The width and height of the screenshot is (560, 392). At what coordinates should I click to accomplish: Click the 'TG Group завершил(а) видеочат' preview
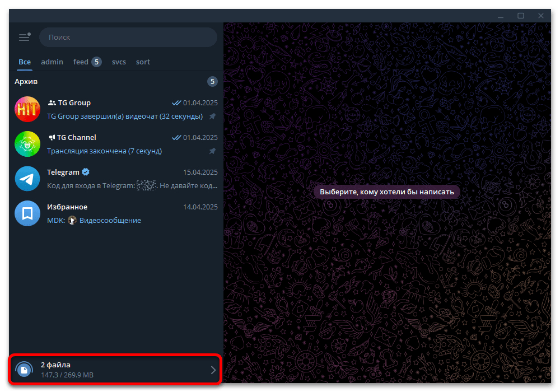point(125,116)
